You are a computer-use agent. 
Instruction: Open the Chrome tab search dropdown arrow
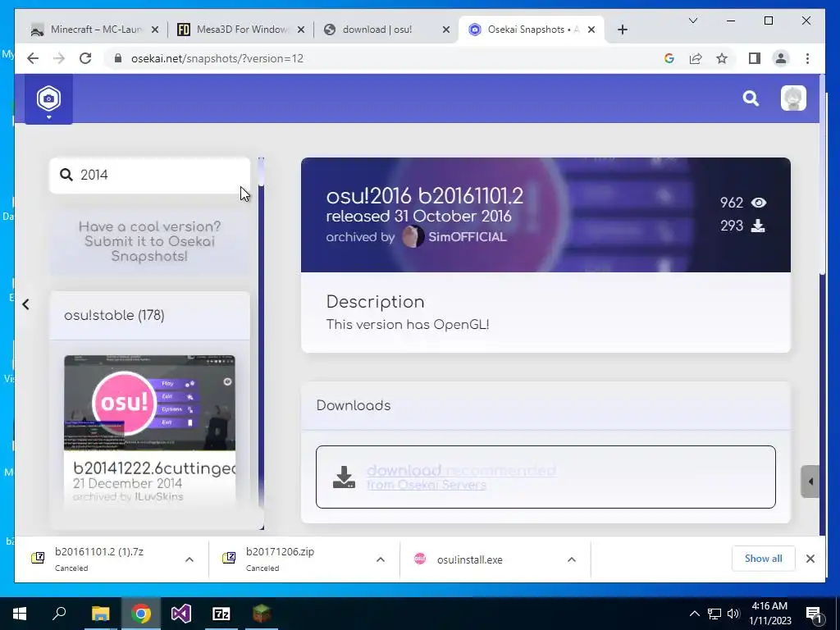point(692,21)
